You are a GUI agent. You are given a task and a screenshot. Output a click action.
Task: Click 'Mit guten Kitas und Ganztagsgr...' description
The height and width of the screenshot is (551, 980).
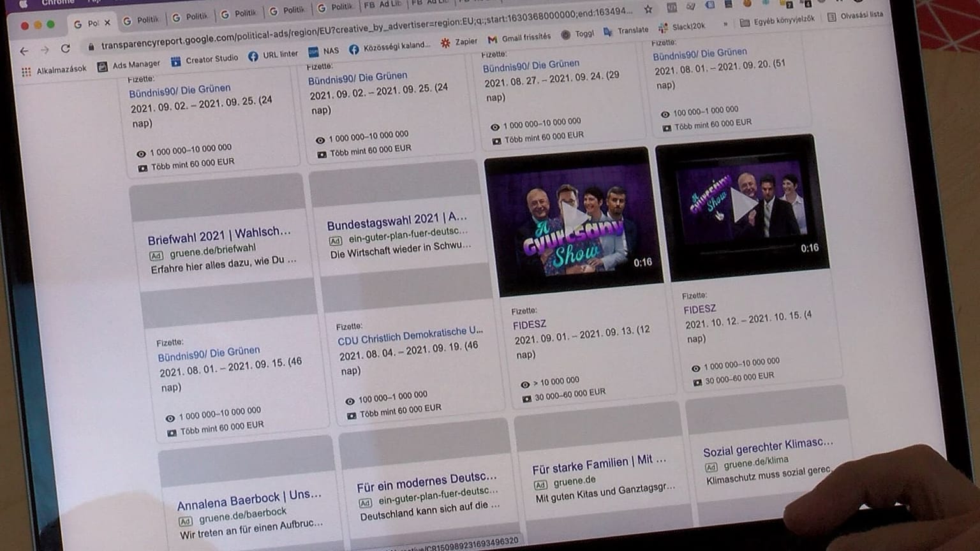pyautogui.click(x=605, y=492)
